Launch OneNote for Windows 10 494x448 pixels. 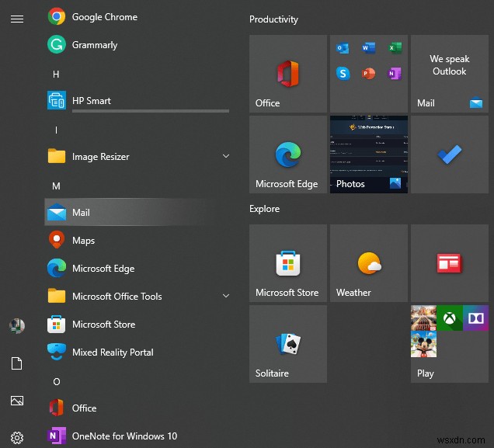pyautogui.click(x=138, y=436)
